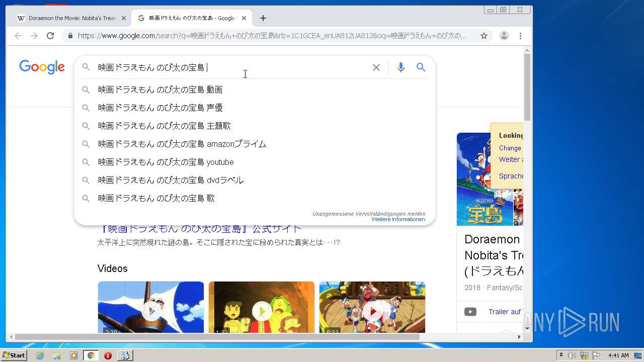This screenshot has width=644, height=362.
Task: Click the blue search magnifier button
Action: tap(421, 67)
